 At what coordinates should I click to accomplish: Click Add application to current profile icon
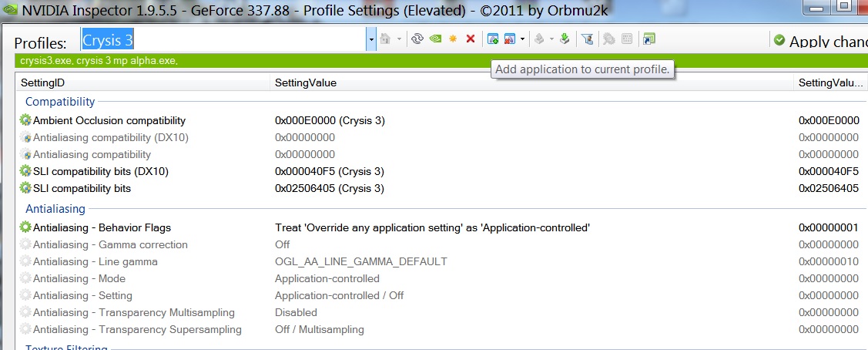click(493, 39)
